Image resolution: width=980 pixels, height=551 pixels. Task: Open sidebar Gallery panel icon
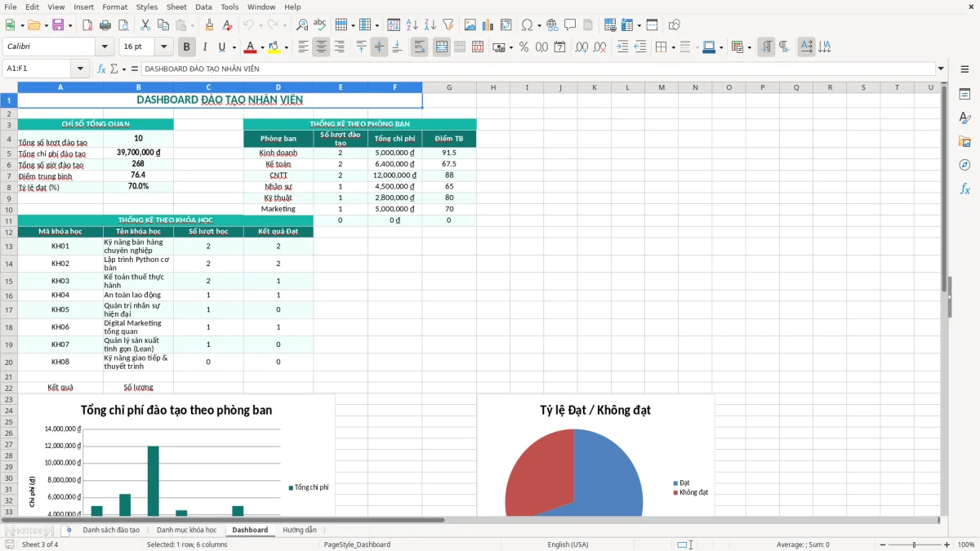964,142
